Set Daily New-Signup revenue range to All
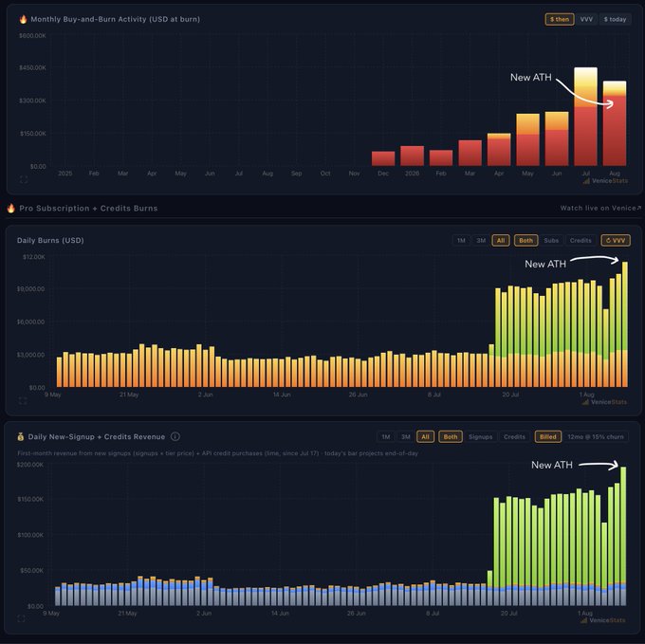645x644 pixels. pyautogui.click(x=425, y=436)
